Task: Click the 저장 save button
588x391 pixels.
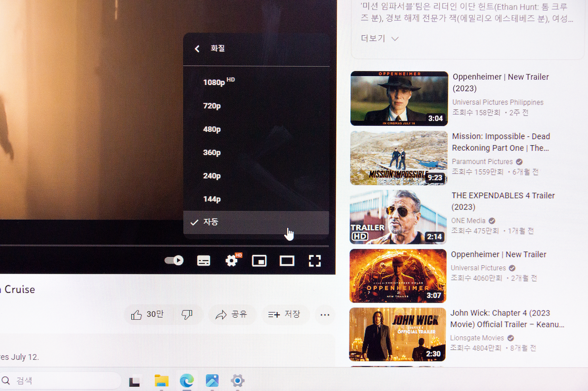Action: [x=284, y=315]
